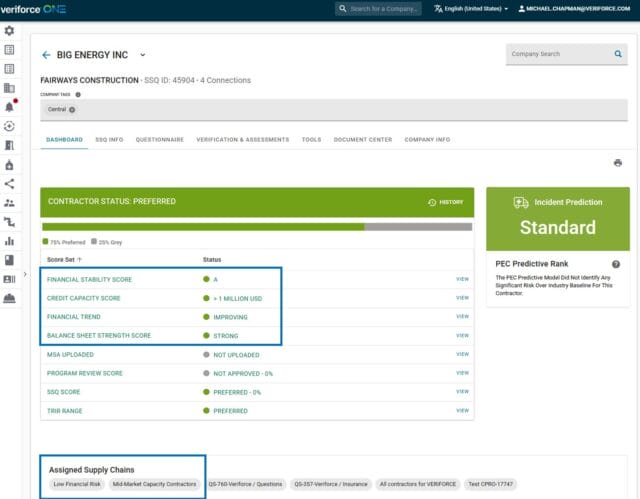This screenshot has width=640, height=499.
Task: Click the green 75% Preferred legend swatch
Action: click(45, 242)
